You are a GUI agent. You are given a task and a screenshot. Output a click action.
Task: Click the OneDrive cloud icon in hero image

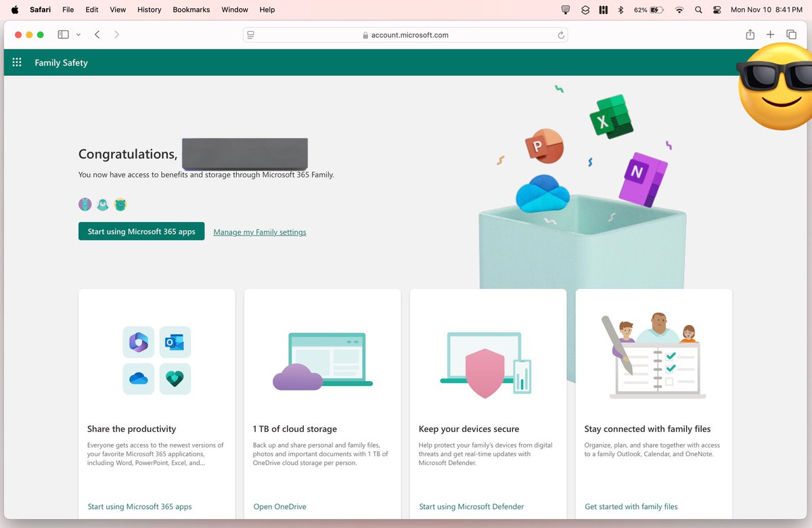pyautogui.click(x=543, y=194)
